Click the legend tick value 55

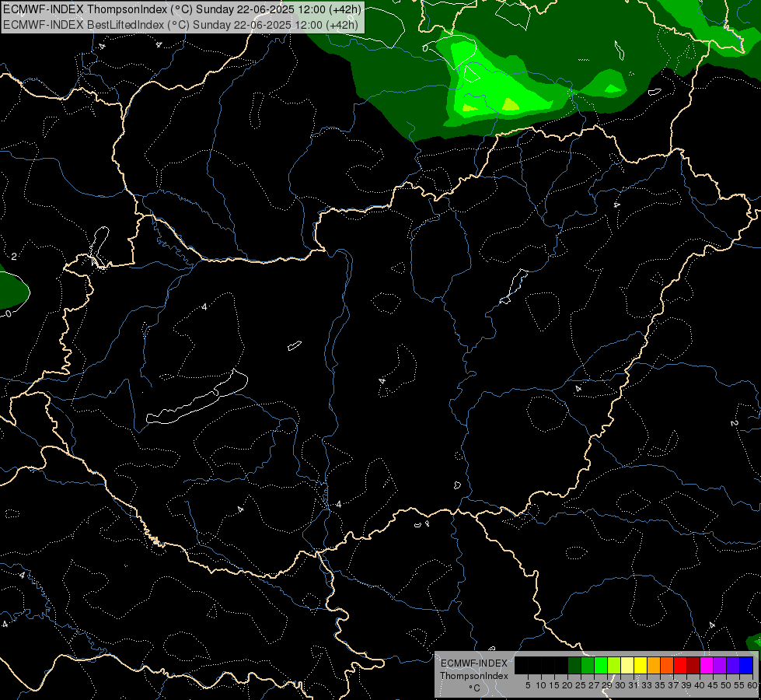[738, 685]
